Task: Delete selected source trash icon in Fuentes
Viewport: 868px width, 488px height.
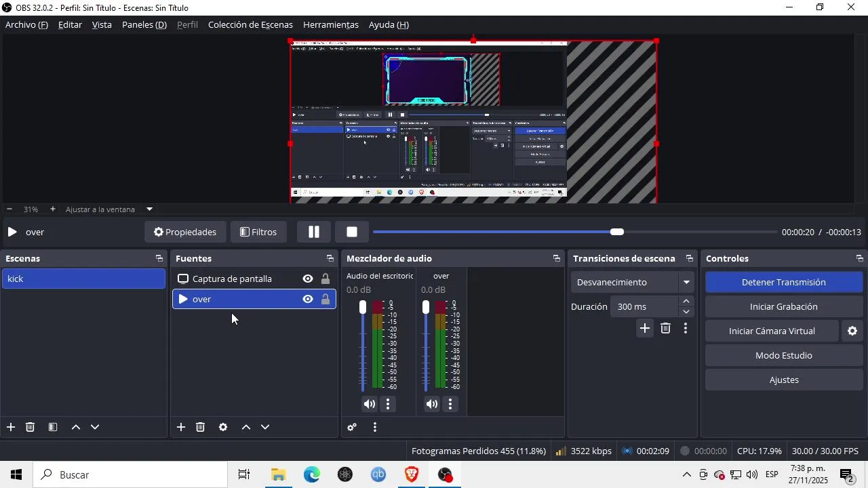Action: (x=201, y=427)
